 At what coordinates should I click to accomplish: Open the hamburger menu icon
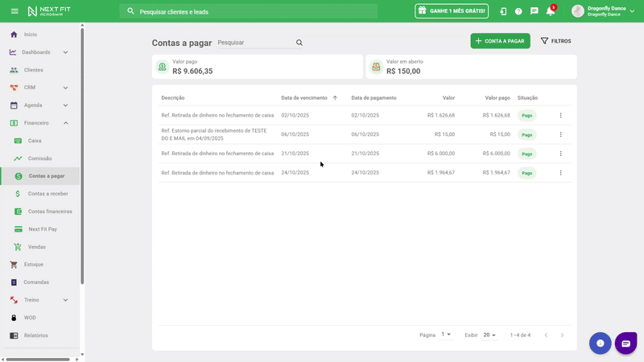click(14, 11)
